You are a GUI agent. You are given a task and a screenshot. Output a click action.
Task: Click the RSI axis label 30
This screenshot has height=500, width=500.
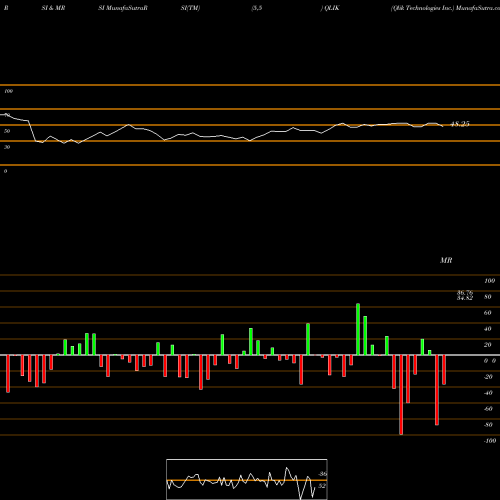[x=7, y=147]
